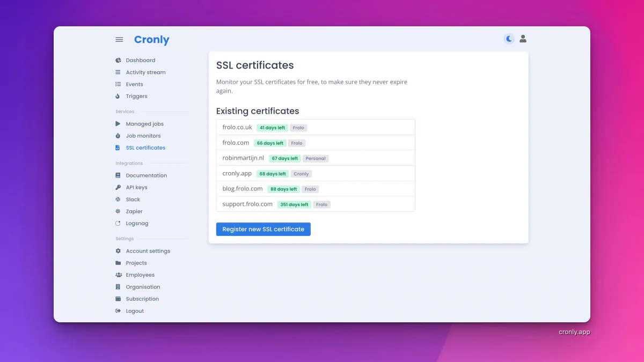Image resolution: width=644 pixels, height=362 pixels.
Task: Open the frolo.co.uk certificate row
Action: coord(316,127)
